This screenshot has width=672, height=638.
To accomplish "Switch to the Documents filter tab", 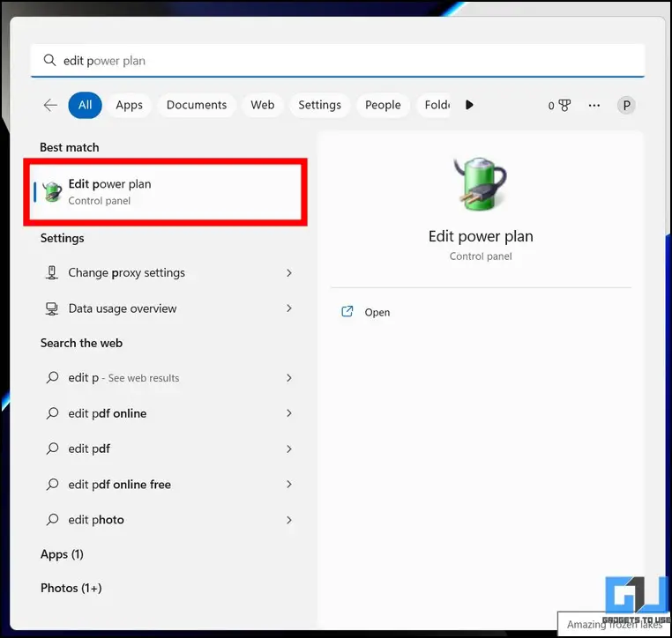I will coord(197,105).
